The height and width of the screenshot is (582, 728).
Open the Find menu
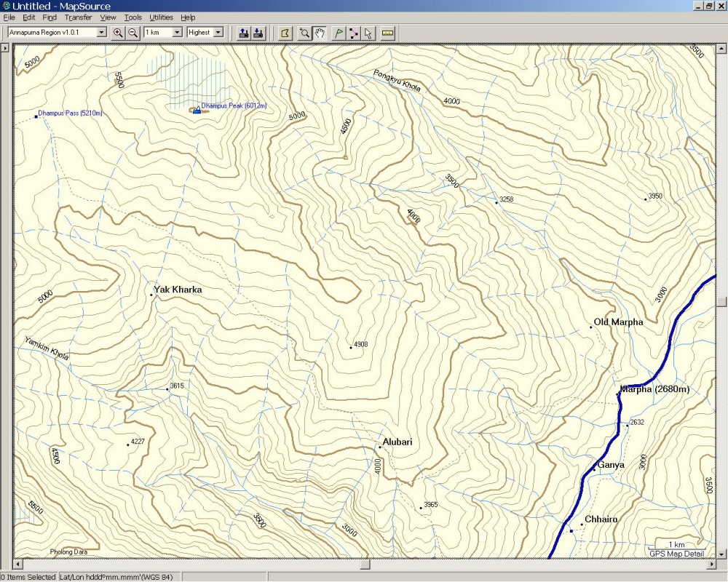50,17
